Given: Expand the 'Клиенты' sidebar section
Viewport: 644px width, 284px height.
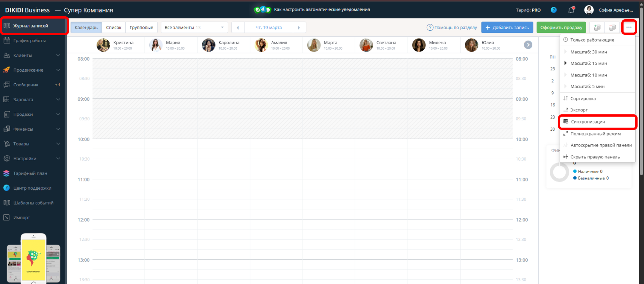Looking at the screenshot, I should pos(32,55).
